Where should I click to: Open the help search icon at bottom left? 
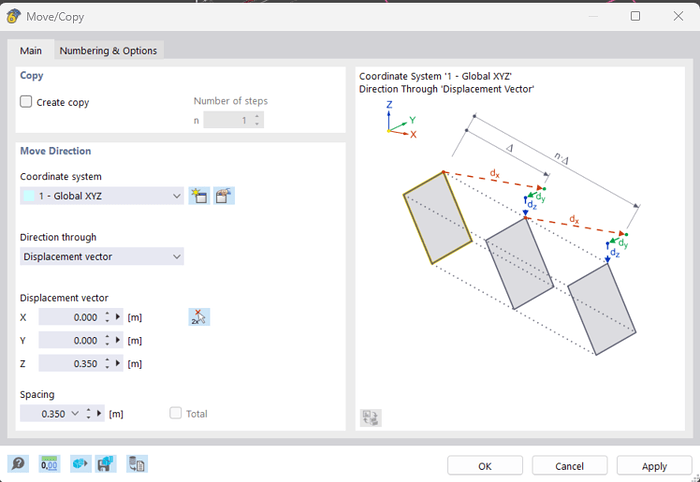[18, 464]
